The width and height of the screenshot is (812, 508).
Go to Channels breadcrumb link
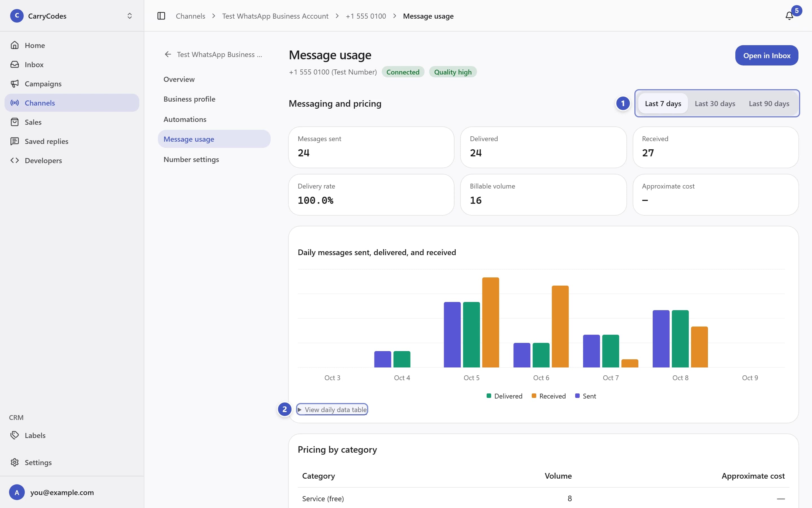click(190, 16)
